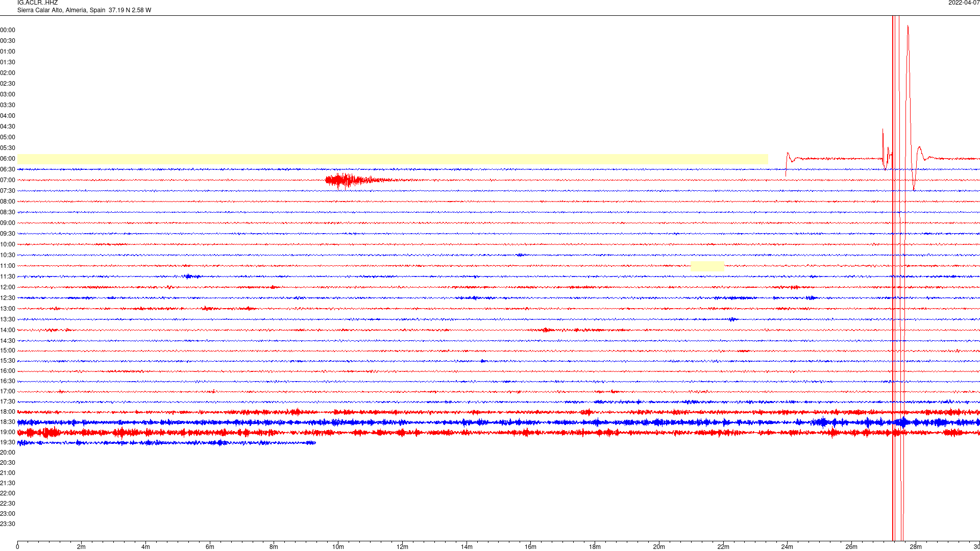
Task: Select the 14:00 time row label
Action: click(x=8, y=330)
